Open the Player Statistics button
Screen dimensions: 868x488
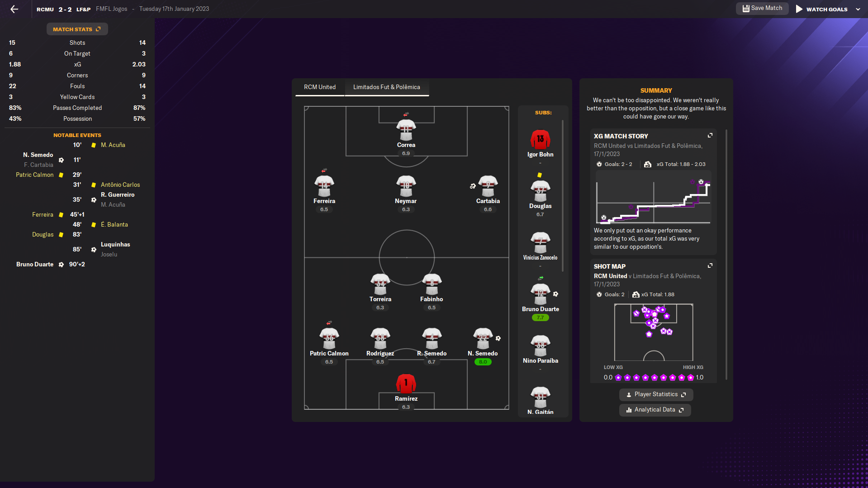click(655, 394)
